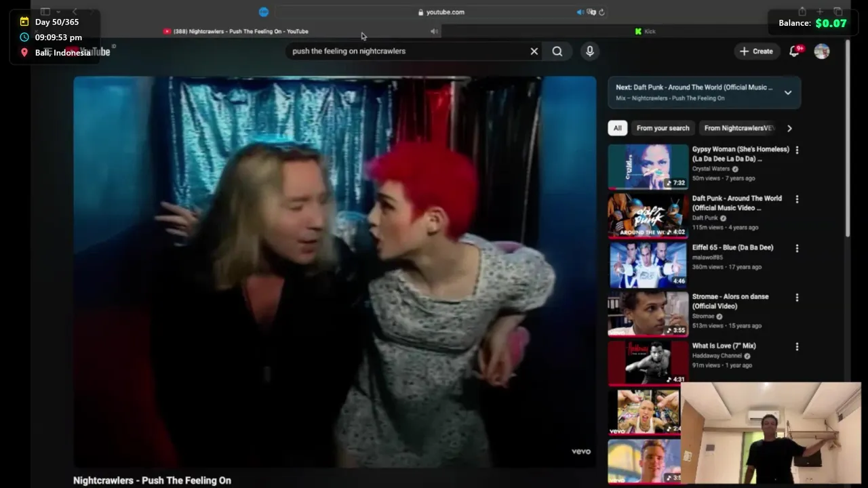
Task: Switch to the Kick tab
Action: tap(645, 31)
